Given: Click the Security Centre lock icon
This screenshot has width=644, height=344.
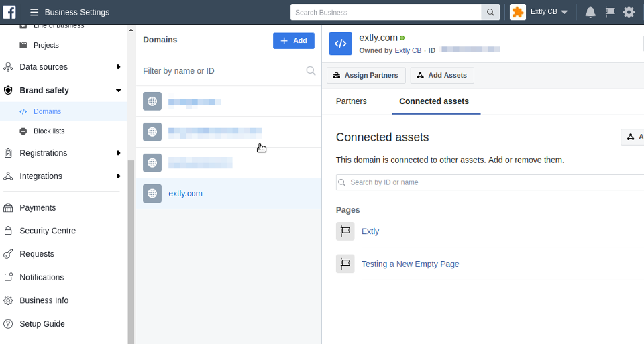Looking at the screenshot, I should [x=8, y=231].
